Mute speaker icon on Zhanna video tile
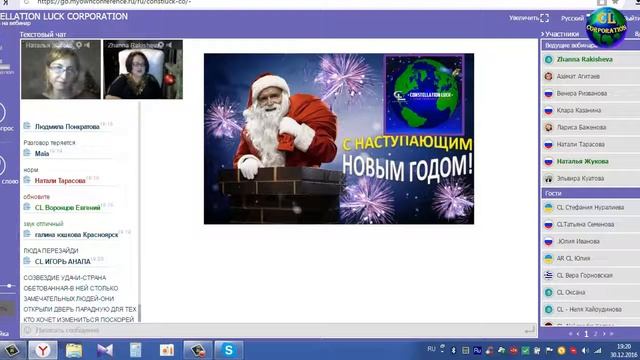 [x=169, y=45]
